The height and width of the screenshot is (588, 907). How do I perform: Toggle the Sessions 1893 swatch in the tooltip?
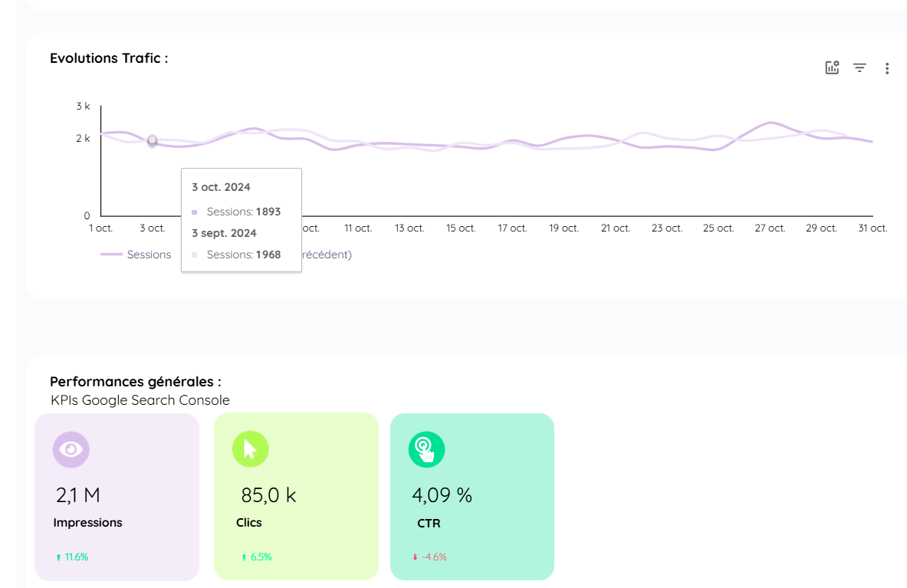click(195, 212)
